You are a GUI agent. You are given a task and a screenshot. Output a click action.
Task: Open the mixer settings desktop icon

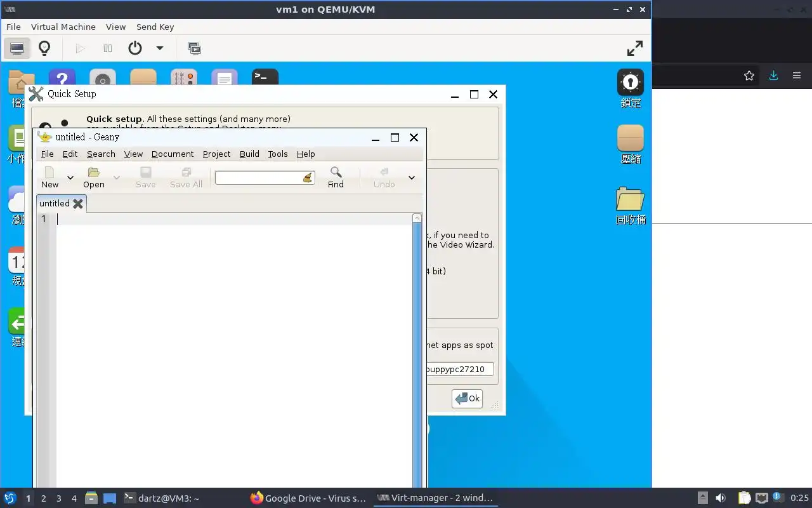click(184, 77)
